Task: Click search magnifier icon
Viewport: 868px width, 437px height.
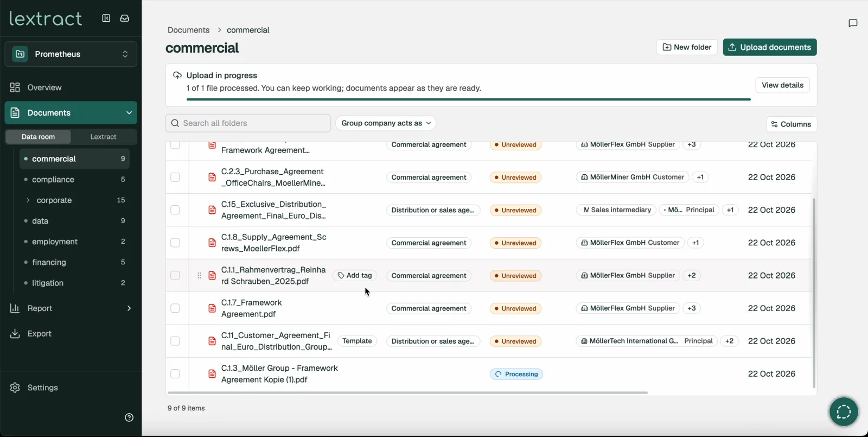Action: [x=175, y=123]
